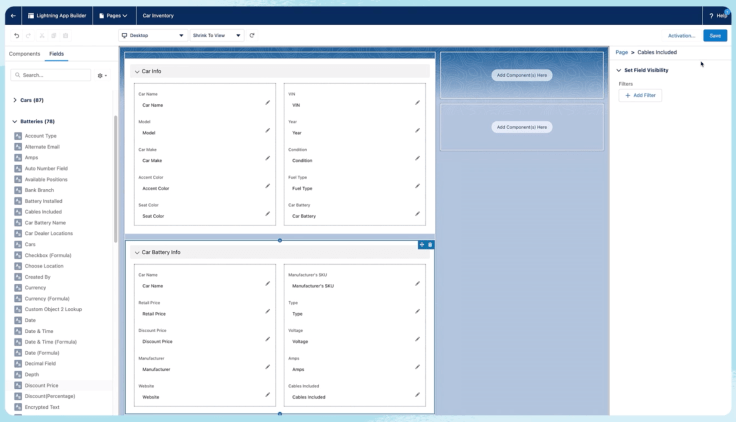Refresh the canvas view
Viewport: 736px width, 422px height.
pos(252,35)
